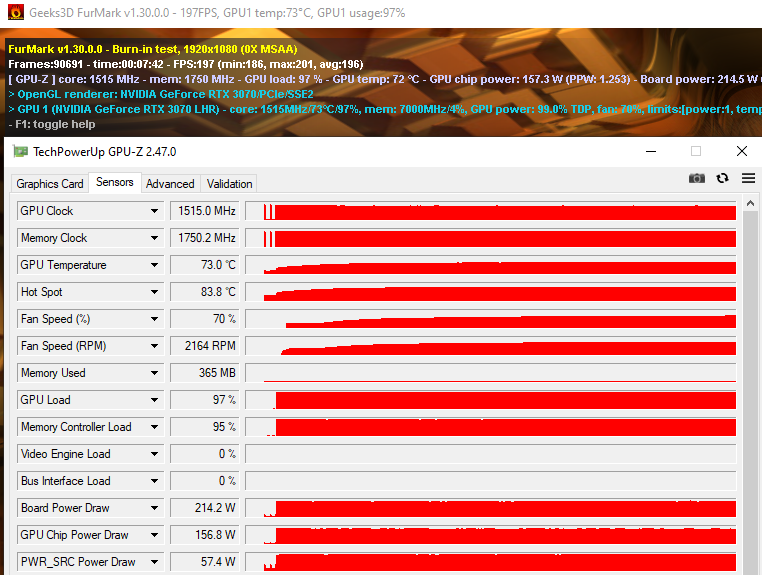The height and width of the screenshot is (575, 762).
Task: Click the OpenGL renderer line in FurMark
Action: (161, 94)
